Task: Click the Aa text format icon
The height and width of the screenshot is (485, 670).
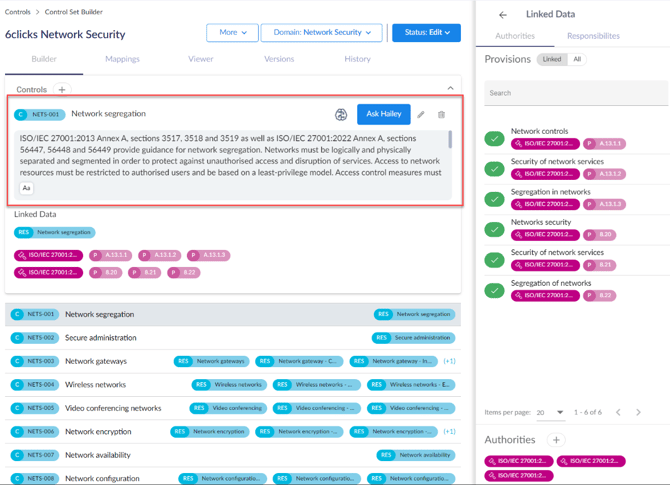Action: point(26,188)
